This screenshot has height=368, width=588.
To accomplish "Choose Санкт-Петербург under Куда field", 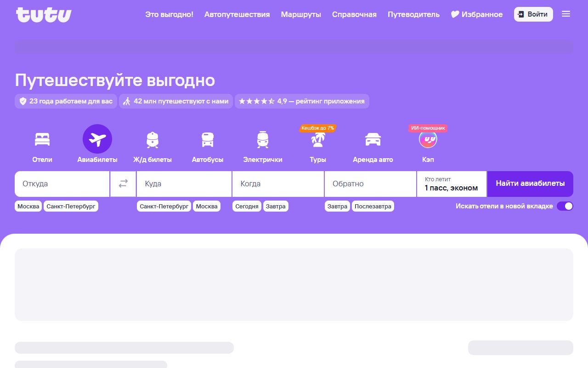I will 164,206.
